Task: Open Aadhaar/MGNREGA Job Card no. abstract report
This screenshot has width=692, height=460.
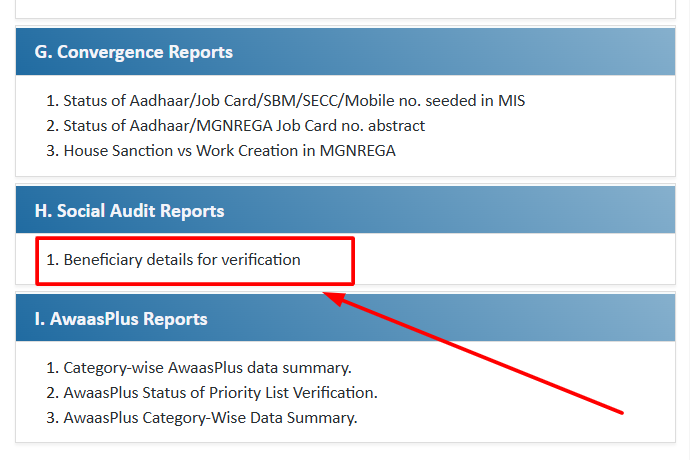Action: click(x=243, y=126)
